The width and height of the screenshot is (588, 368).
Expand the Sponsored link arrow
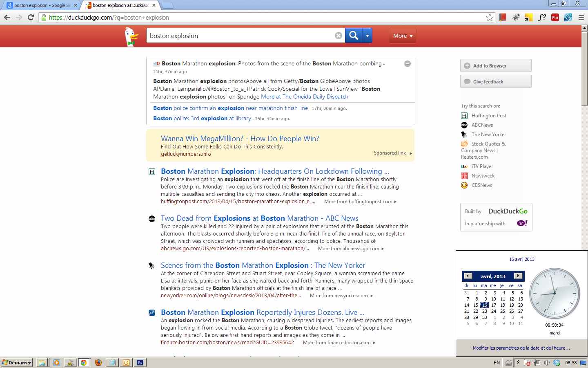click(411, 153)
